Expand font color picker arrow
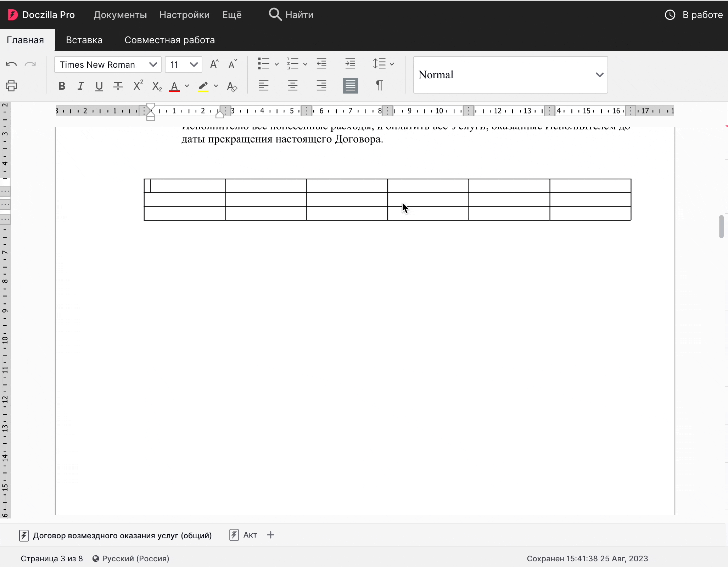The height and width of the screenshot is (567, 728). coord(187,86)
